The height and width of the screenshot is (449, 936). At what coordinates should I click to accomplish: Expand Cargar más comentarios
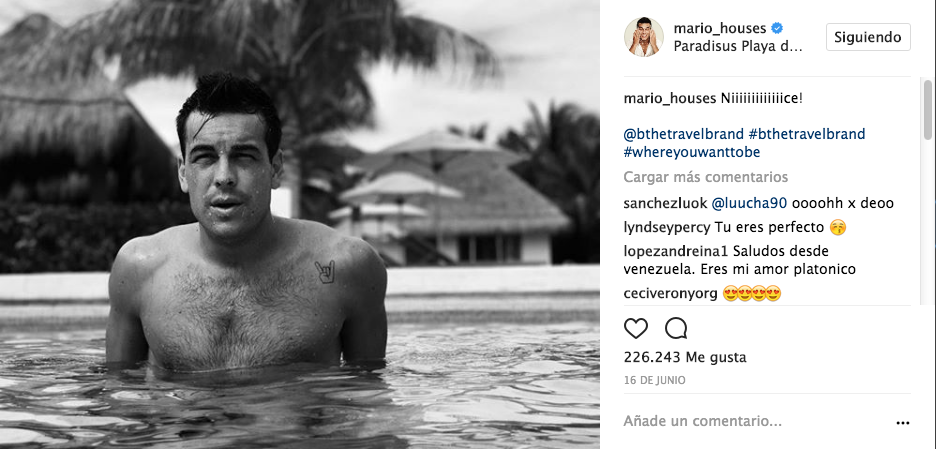(x=706, y=177)
